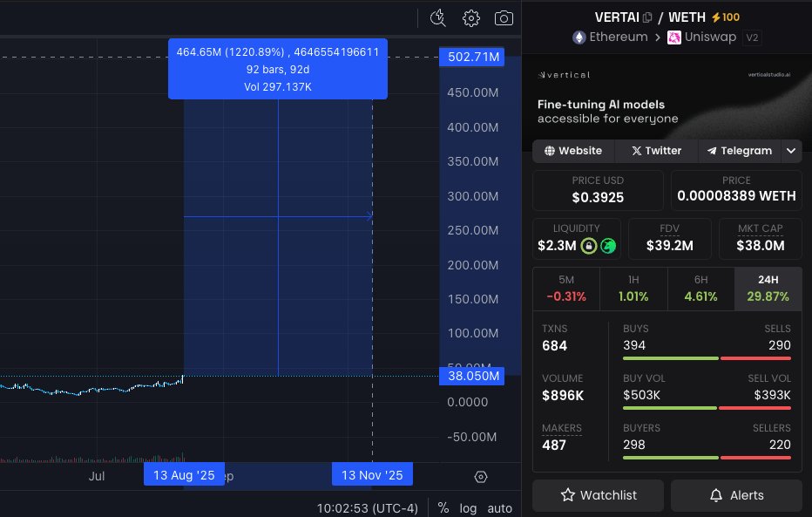This screenshot has width=812, height=517.
Task: Click the X logo on Twitter button
Action: pos(637,151)
